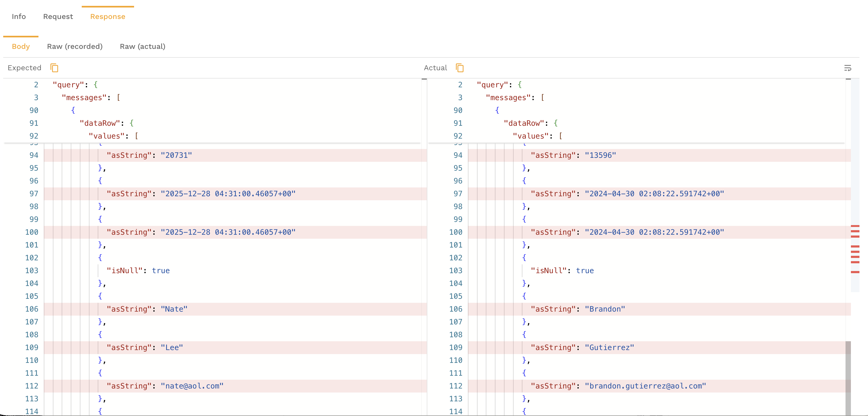
Task: Click sticky "messages" line in Actual pane
Action: point(508,98)
